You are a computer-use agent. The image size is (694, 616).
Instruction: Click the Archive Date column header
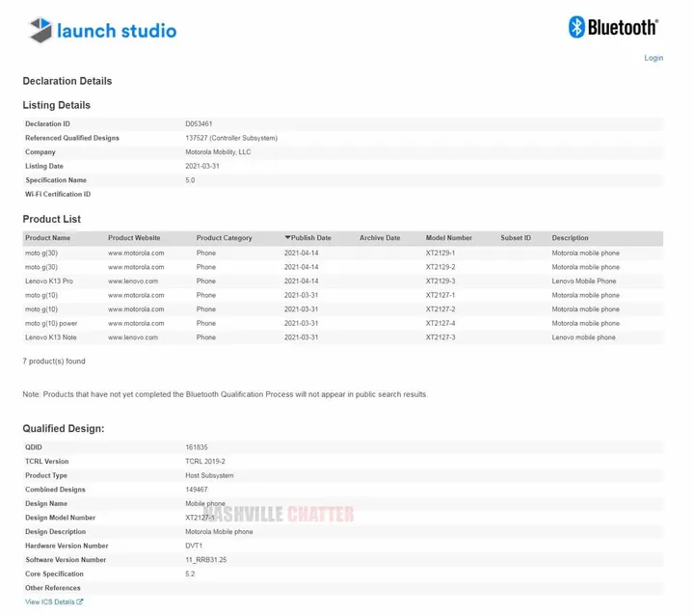point(380,238)
